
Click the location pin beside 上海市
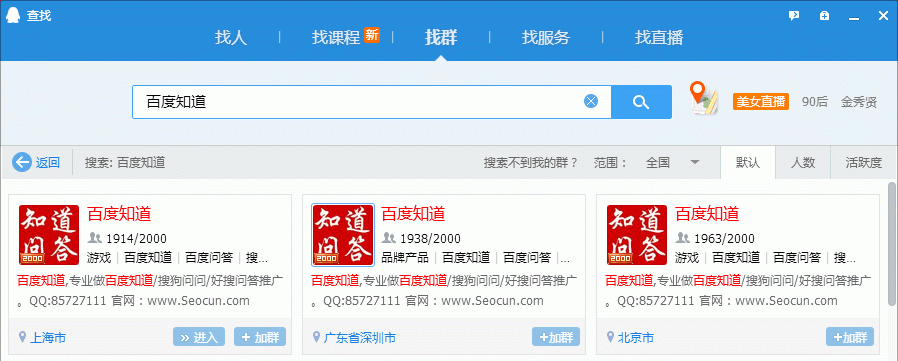coord(22,337)
